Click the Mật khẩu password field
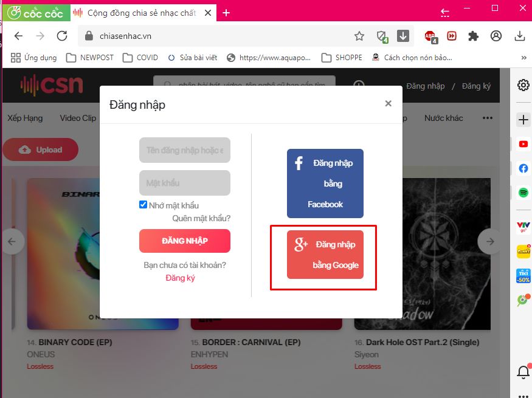Screen dimensions: 532x398 (185, 183)
